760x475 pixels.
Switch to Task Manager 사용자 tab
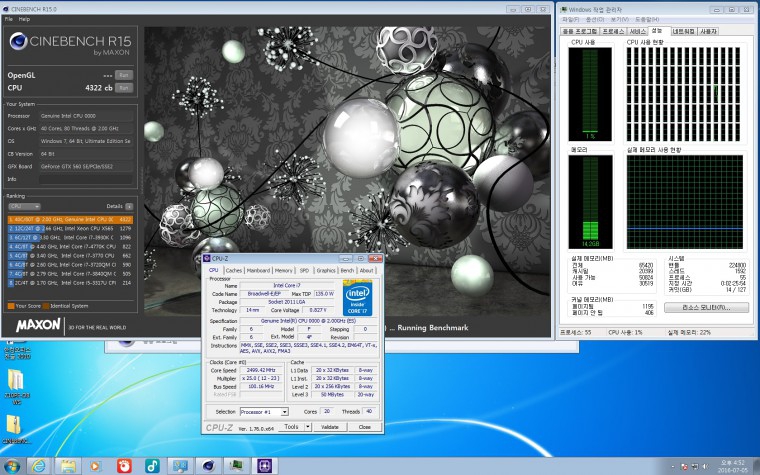pos(708,31)
